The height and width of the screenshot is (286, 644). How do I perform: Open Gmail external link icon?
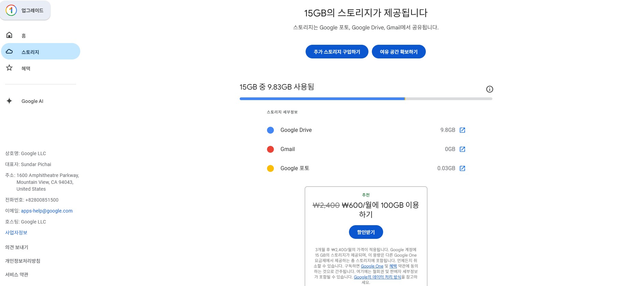click(x=462, y=149)
